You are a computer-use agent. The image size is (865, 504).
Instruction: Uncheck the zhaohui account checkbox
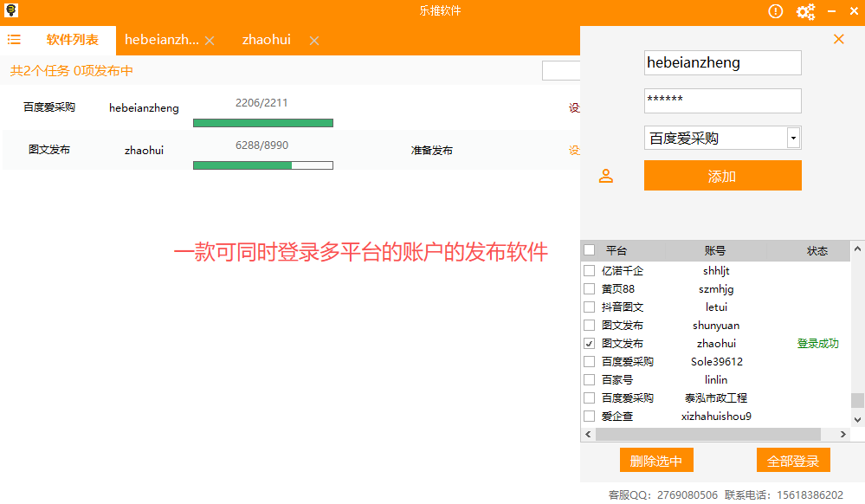pos(590,343)
